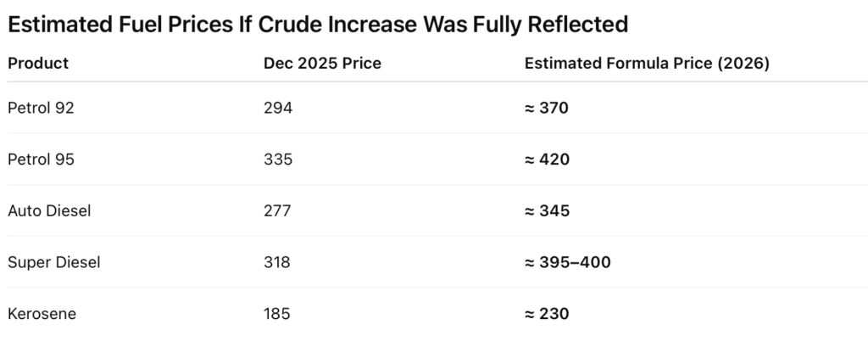Select the Product column header
Viewport: 868px width, 358px height.
tap(38, 64)
